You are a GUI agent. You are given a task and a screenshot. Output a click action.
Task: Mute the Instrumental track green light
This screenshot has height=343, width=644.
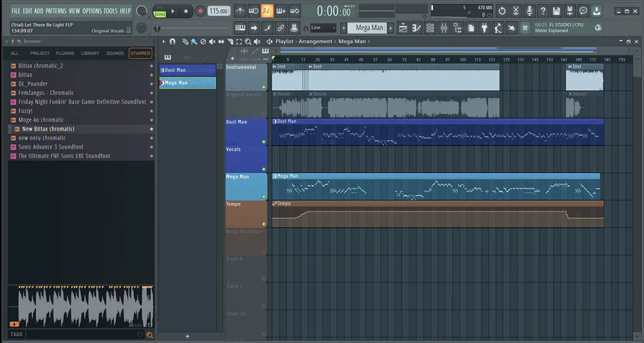[x=263, y=87]
